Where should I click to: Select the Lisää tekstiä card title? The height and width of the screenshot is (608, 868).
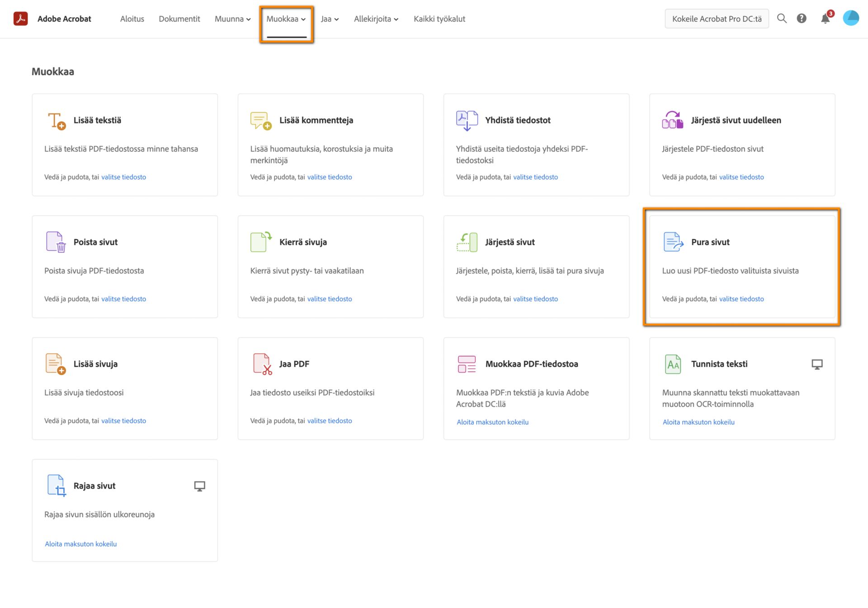[97, 120]
